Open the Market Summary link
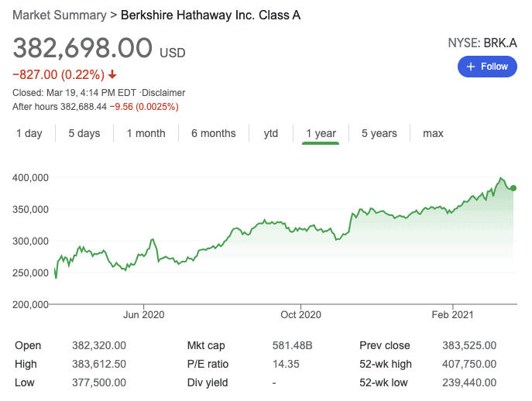532x401 pixels. coord(60,15)
